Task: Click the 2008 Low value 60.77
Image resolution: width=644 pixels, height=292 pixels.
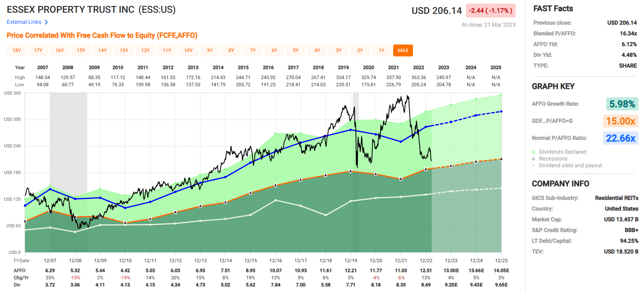Action: (68, 85)
